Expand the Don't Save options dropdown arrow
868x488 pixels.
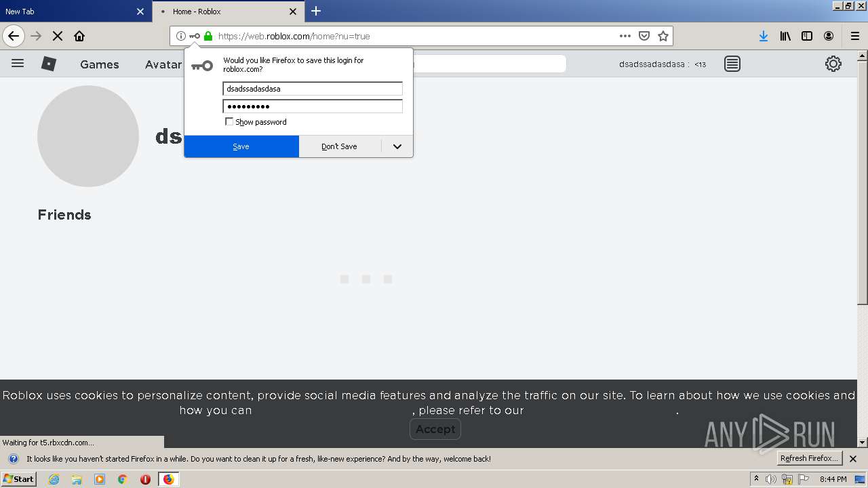point(397,146)
